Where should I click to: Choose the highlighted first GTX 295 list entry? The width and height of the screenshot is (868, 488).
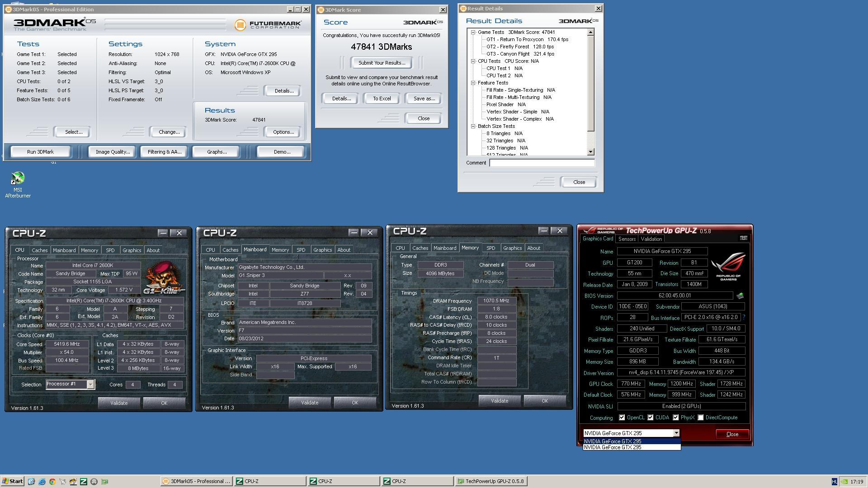click(632, 441)
